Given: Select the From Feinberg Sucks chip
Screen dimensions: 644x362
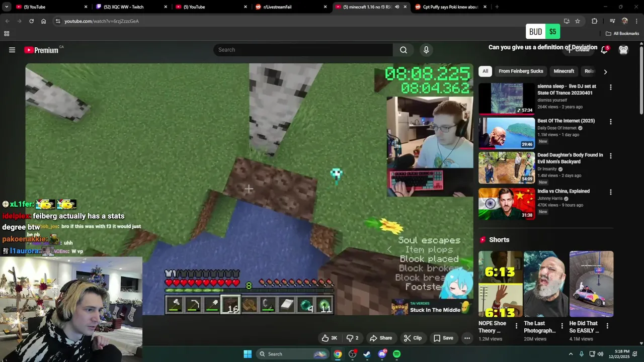Looking at the screenshot, I should click(521, 71).
